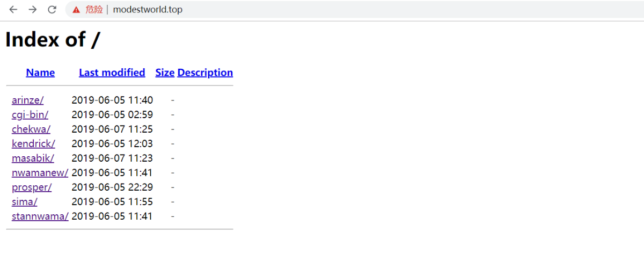Image resolution: width=644 pixels, height=254 pixels.
Task: Open the arinze/ directory
Action: 28,100
